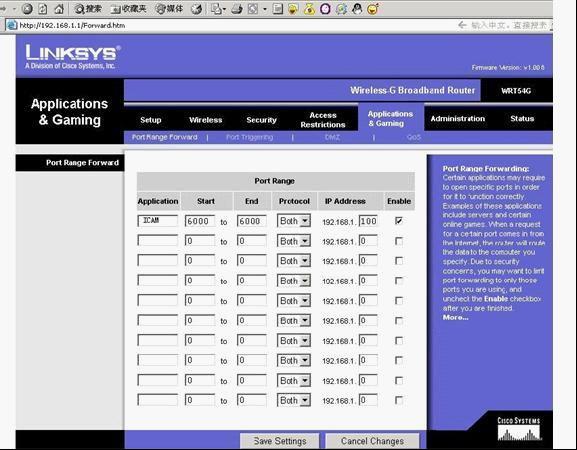
Task: Open the Port Triggering sub-tab
Action: tap(249, 137)
